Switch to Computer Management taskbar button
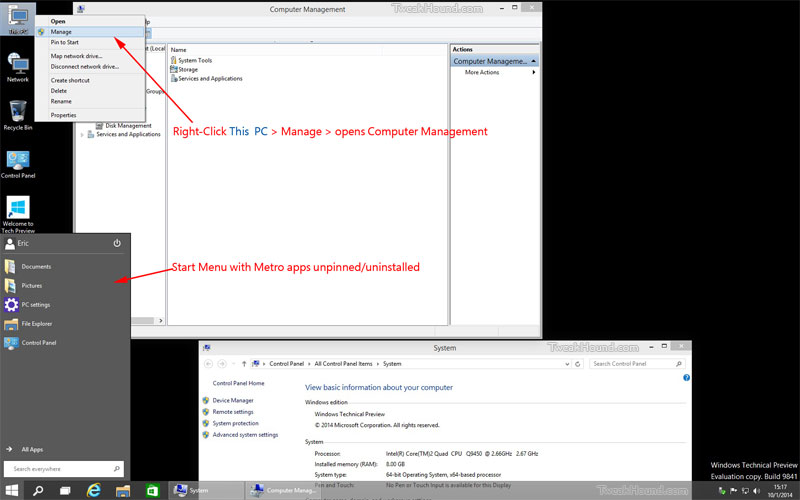800x500 pixels. pyautogui.click(x=284, y=491)
